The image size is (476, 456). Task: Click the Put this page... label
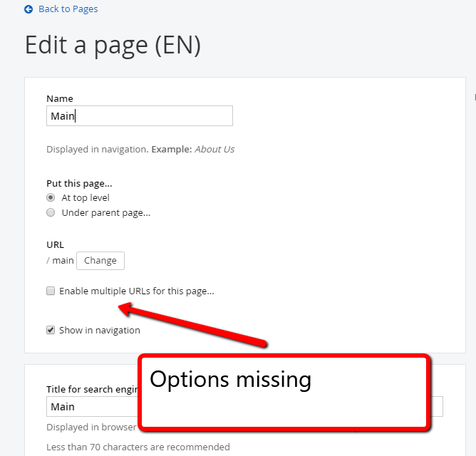79,184
